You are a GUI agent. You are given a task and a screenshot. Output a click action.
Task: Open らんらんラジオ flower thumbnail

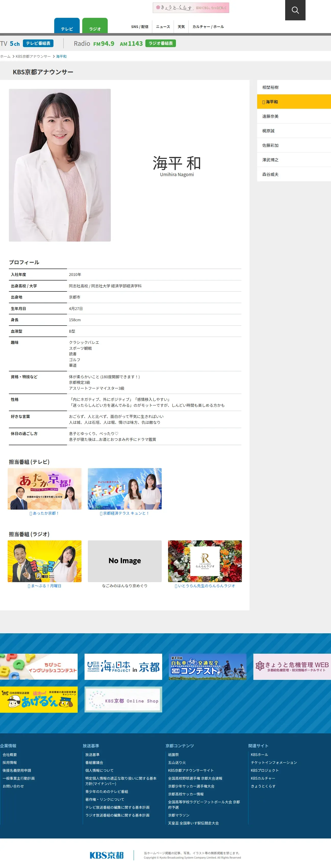point(205,561)
